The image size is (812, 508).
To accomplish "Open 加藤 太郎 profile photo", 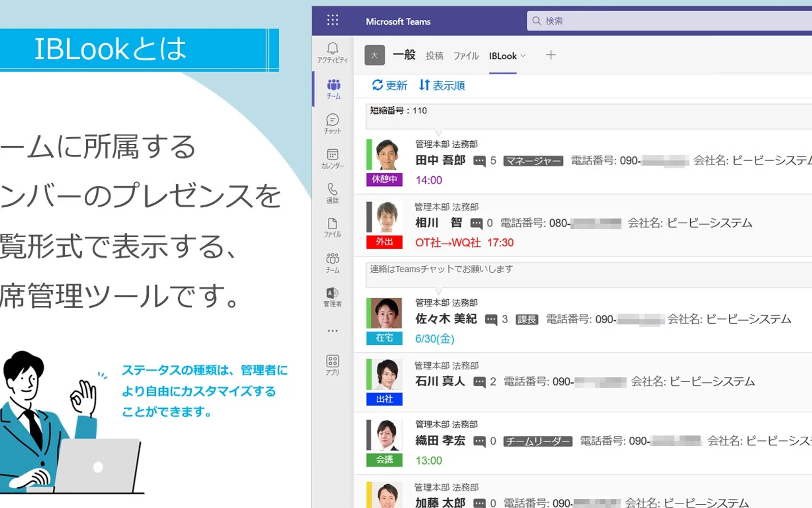I will click(387, 495).
